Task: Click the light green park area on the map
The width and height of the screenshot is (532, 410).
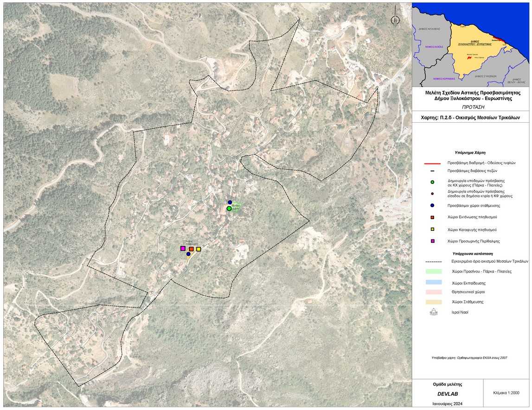Action: tap(237, 207)
